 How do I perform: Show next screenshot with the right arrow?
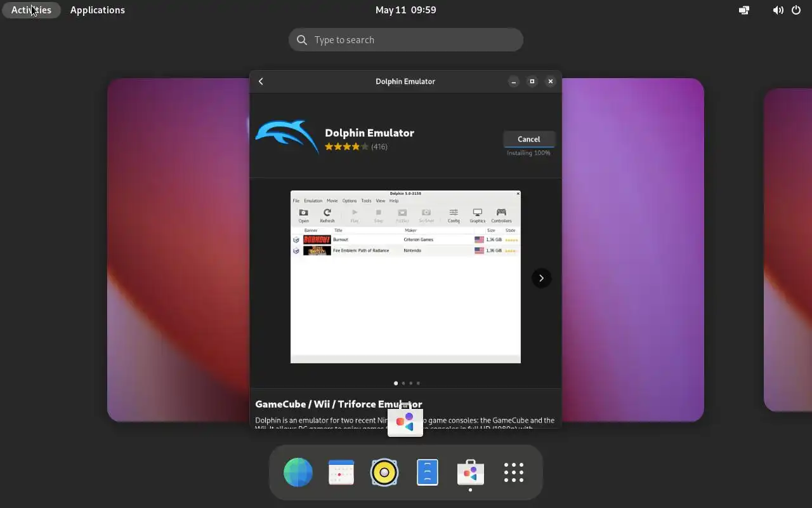coord(541,278)
